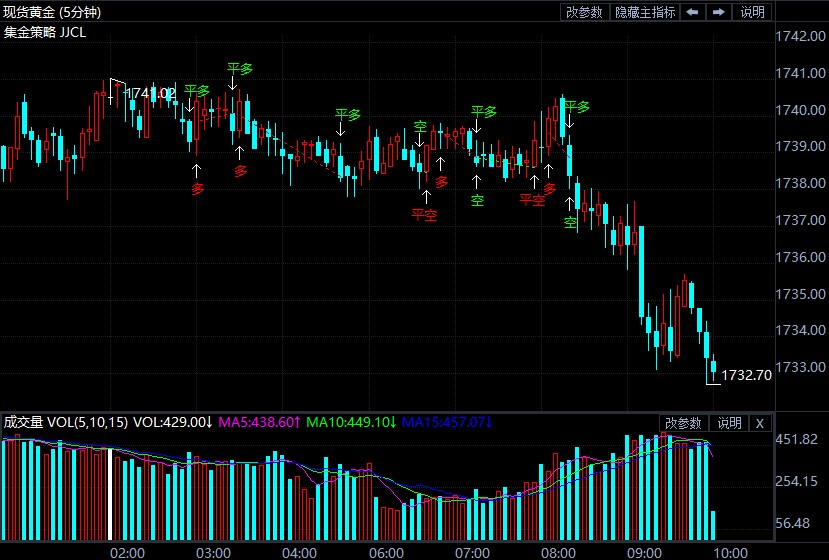The height and width of the screenshot is (560, 829).
Task: Open 说明 for the main chart
Action: (x=752, y=12)
